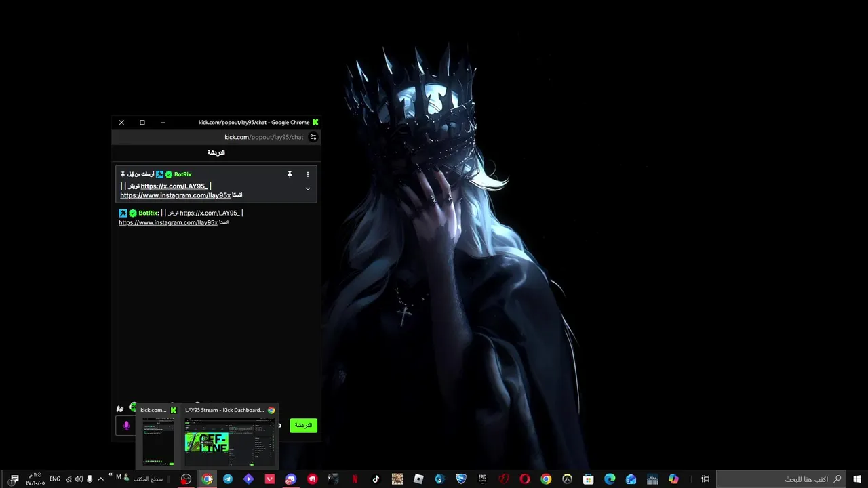Open TikTok from taskbar
The width and height of the screenshot is (868, 488).
point(376,479)
